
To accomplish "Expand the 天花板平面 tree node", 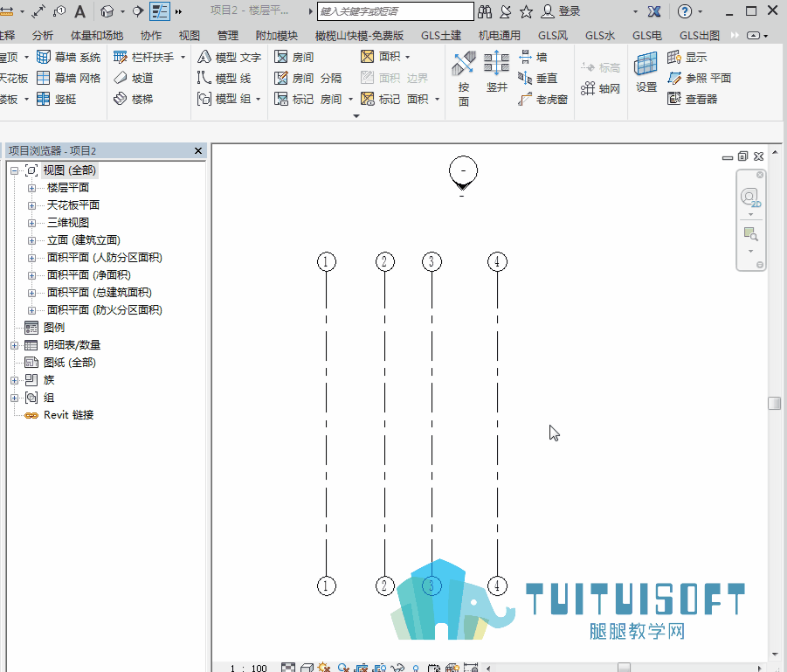I will tap(31, 206).
